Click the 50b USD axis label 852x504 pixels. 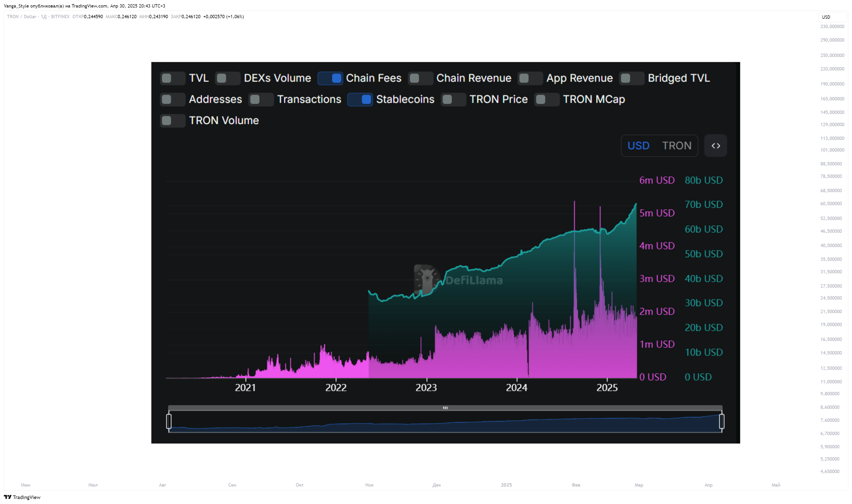[x=703, y=254]
